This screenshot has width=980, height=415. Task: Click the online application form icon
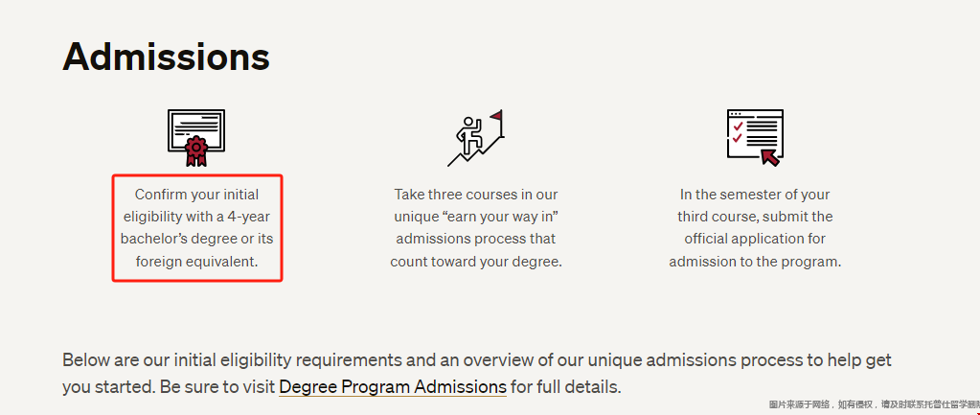[755, 137]
